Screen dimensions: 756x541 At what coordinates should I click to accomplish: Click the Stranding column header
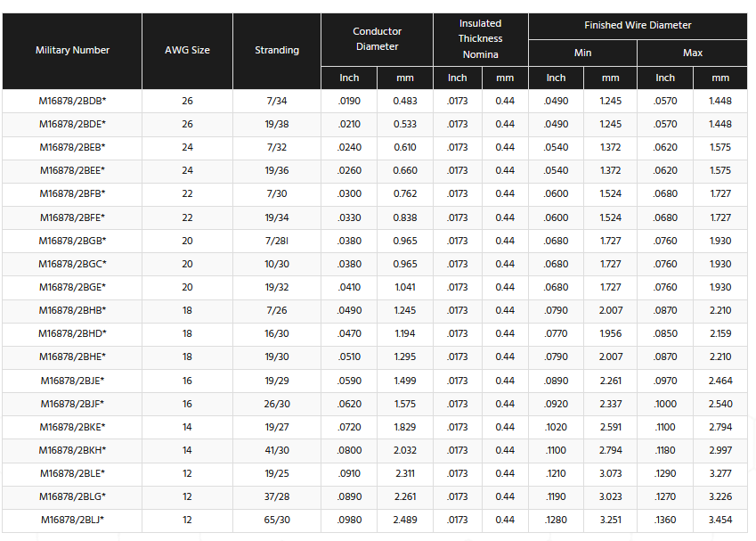tap(277, 51)
